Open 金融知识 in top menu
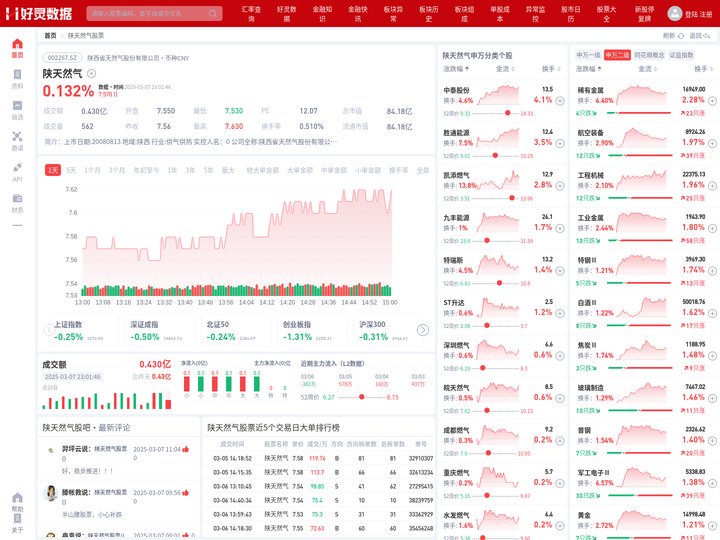The width and height of the screenshot is (720, 540). click(x=322, y=14)
